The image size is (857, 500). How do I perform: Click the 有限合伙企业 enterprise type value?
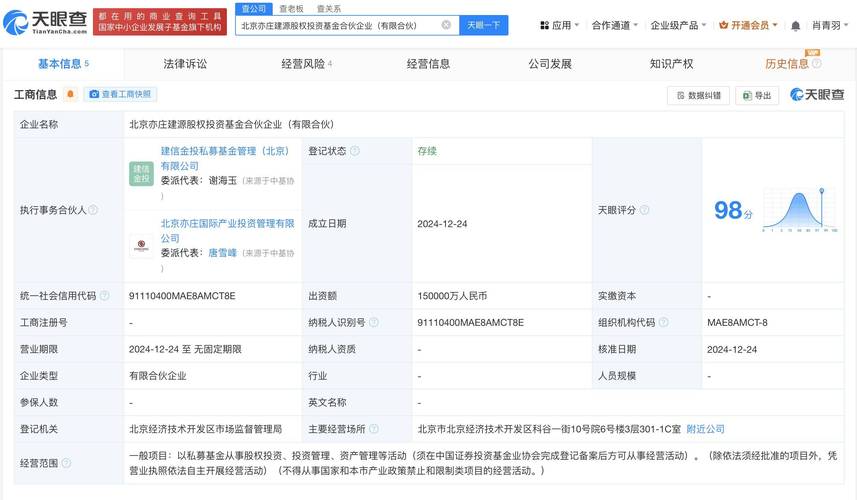157,376
